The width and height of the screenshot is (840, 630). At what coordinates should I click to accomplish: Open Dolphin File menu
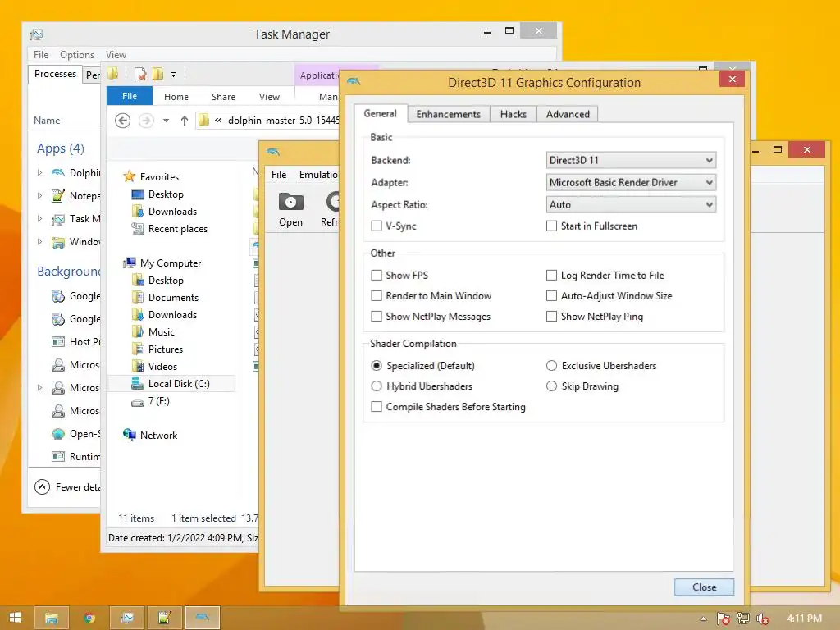point(279,175)
